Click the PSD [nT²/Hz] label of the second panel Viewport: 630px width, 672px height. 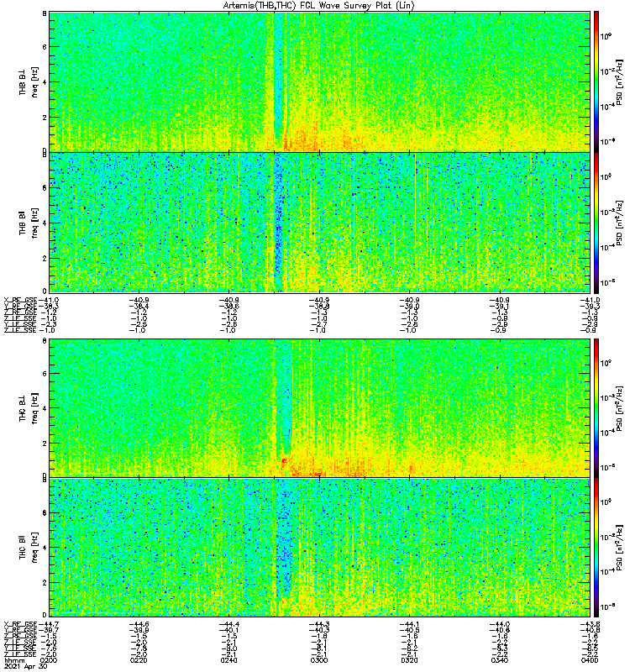pos(619,223)
